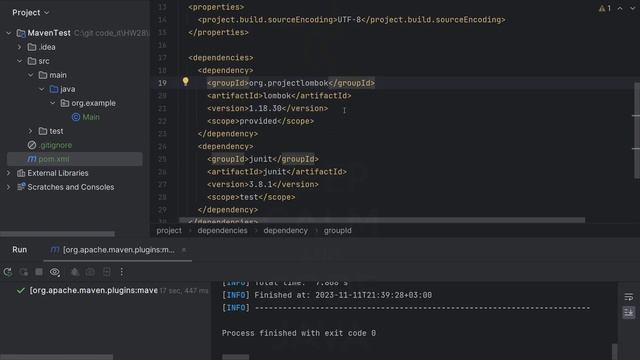Click the dependencies breadcrumb
The height and width of the screenshot is (360, 640).
pyautogui.click(x=222, y=231)
